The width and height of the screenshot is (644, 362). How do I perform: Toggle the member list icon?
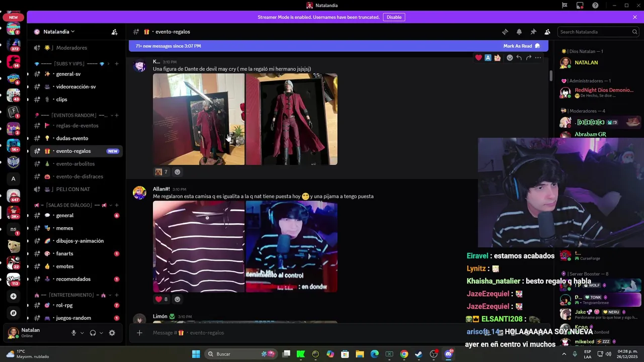click(547, 32)
